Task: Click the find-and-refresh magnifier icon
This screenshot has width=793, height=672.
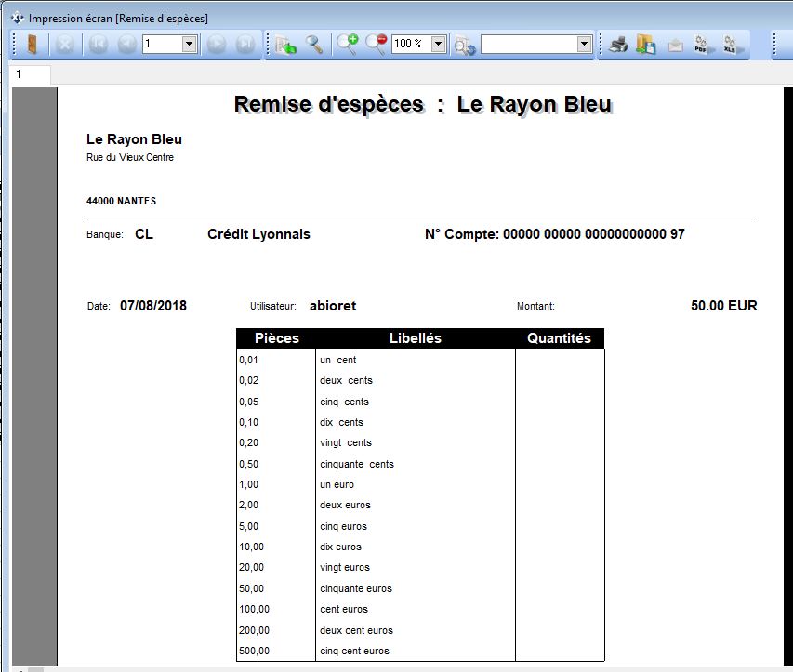Action: 464,45
